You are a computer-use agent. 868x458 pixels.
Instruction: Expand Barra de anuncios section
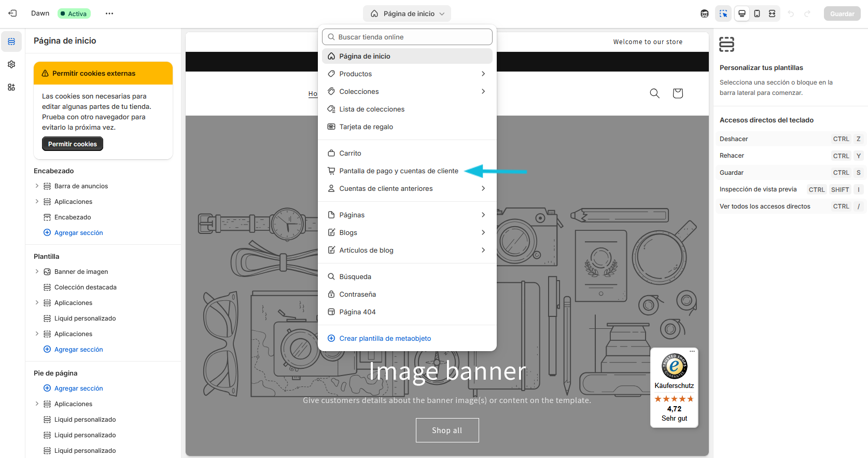click(37, 186)
